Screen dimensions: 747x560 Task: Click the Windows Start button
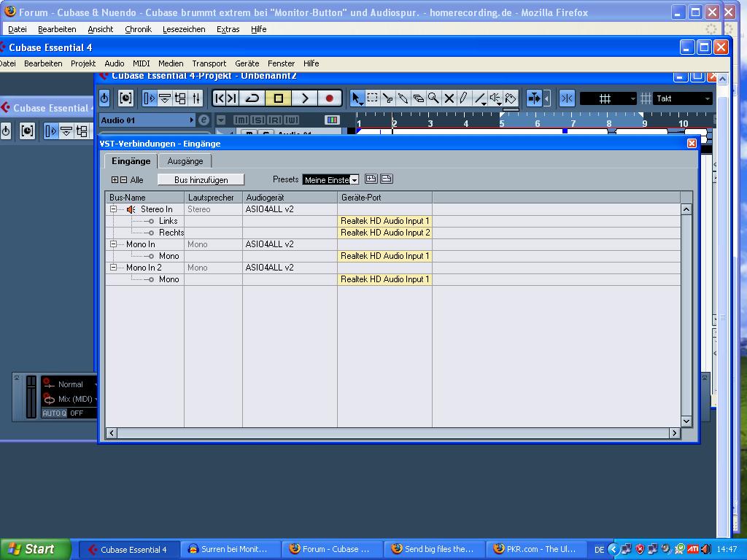click(35, 549)
